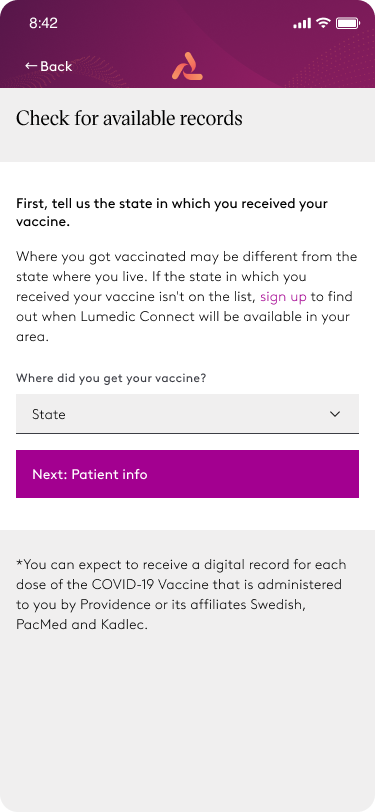Image resolution: width=375 pixels, height=812 pixels.
Task: Tap the PacMed and Kadlec footnote line
Action: point(82,625)
